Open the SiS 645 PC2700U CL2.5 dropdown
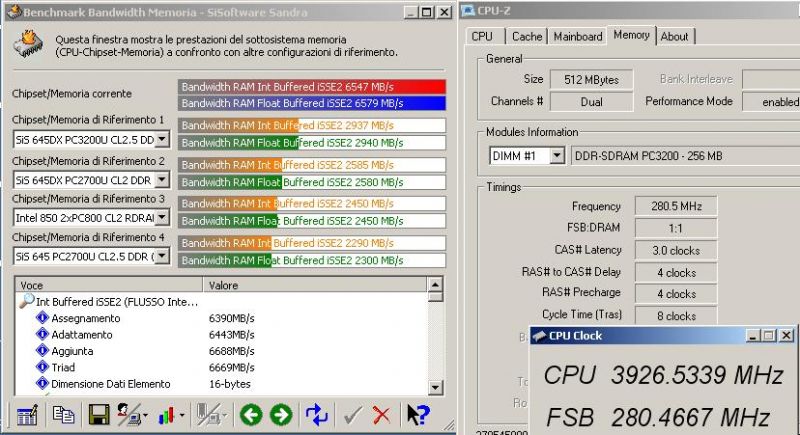Screen dimensions: 800x435 tap(162, 256)
